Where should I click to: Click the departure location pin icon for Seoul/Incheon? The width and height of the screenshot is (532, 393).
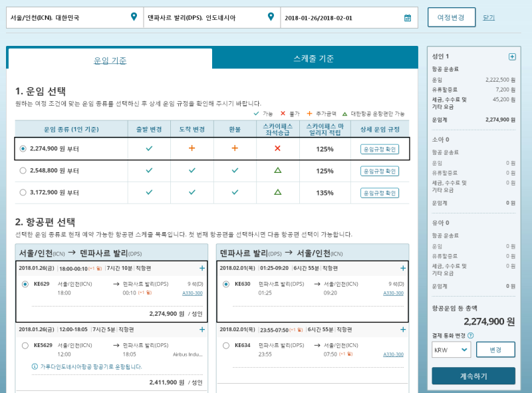coord(134,17)
